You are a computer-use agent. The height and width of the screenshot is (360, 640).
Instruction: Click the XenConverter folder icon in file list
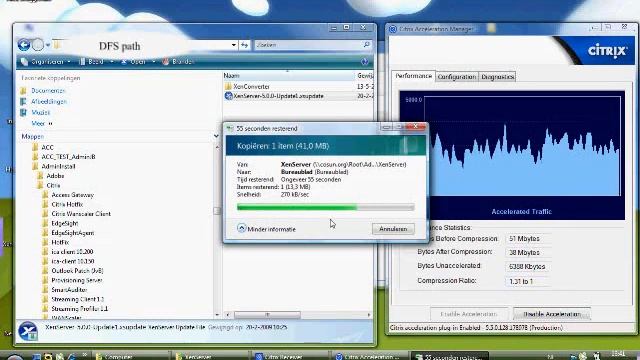tap(228, 87)
